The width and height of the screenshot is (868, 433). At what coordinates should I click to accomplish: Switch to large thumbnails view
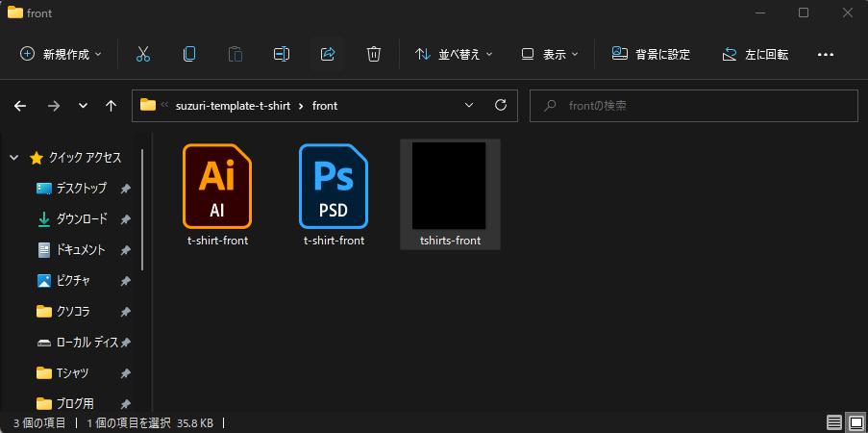point(855,422)
